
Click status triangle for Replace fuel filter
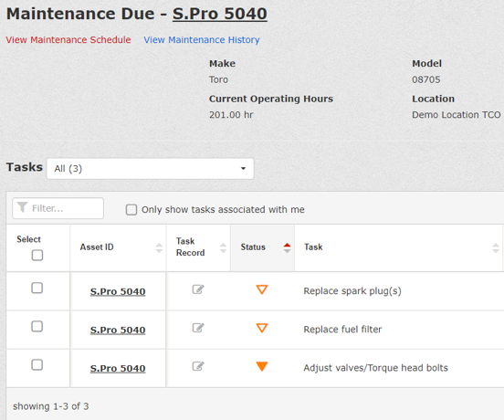262,328
